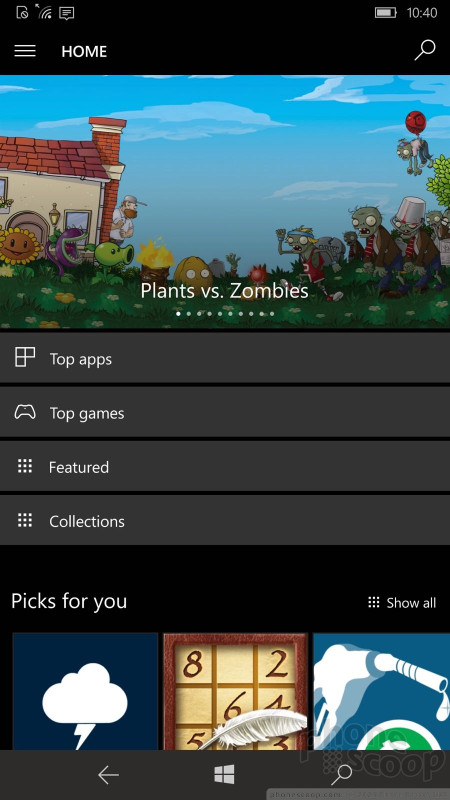Open the Sudoku game thumbnail
This screenshot has height=800, width=450.
[x=235, y=691]
